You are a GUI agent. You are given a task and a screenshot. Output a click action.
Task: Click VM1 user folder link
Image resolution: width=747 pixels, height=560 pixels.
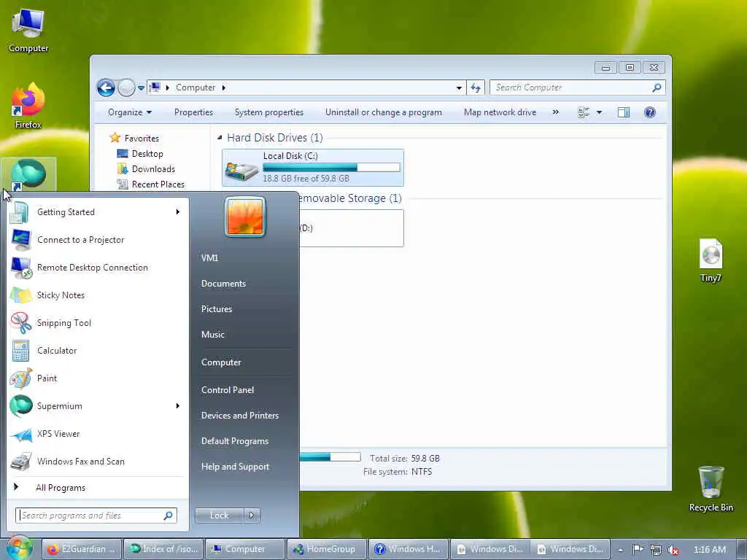point(209,257)
